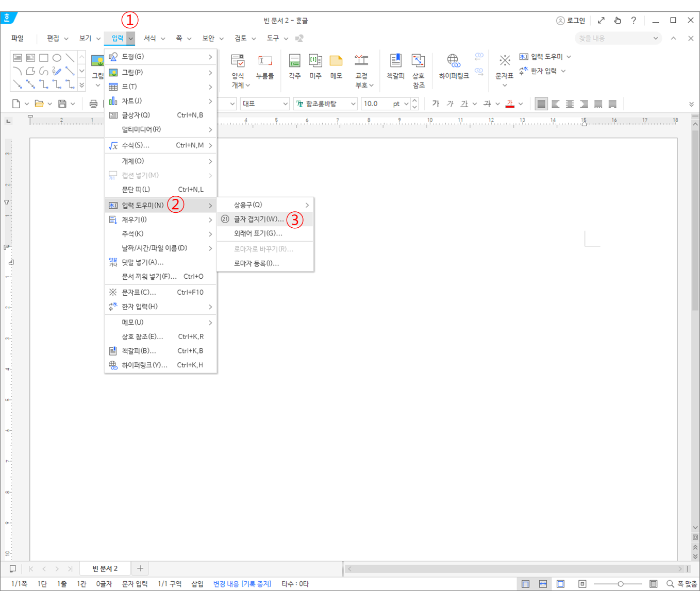
Task: Click the 누름틀 field icon
Action: [265, 67]
